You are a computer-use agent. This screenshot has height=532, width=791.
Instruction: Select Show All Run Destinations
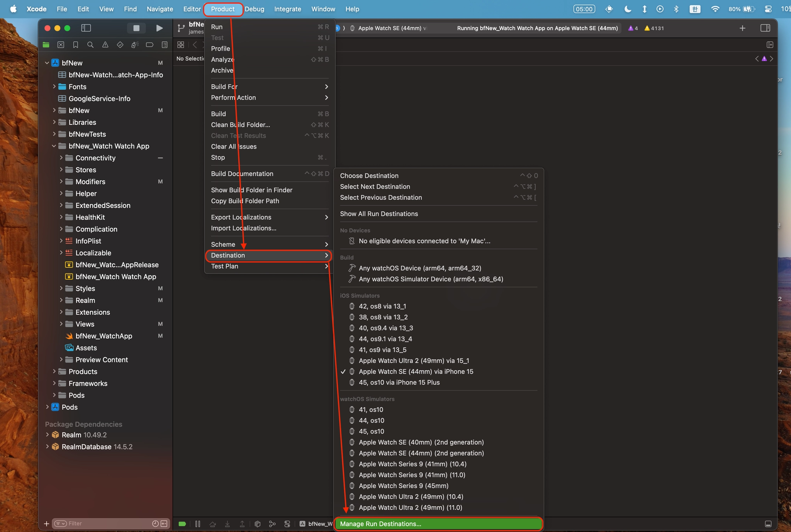pos(379,214)
